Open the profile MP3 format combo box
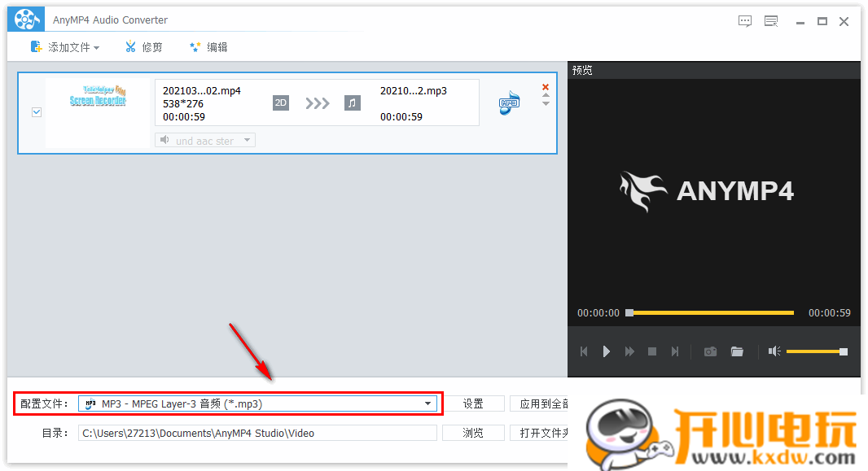868x471 pixels. (257, 403)
